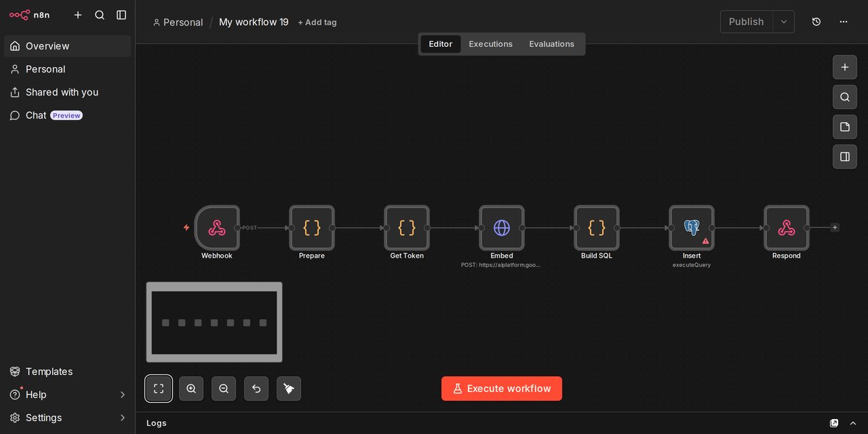Switch to the Evaluations tab

(x=552, y=44)
